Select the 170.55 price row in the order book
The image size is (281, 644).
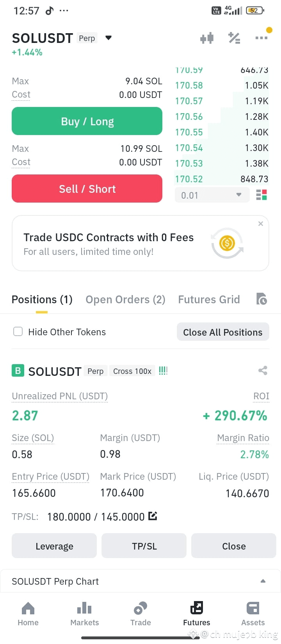[222, 132]
